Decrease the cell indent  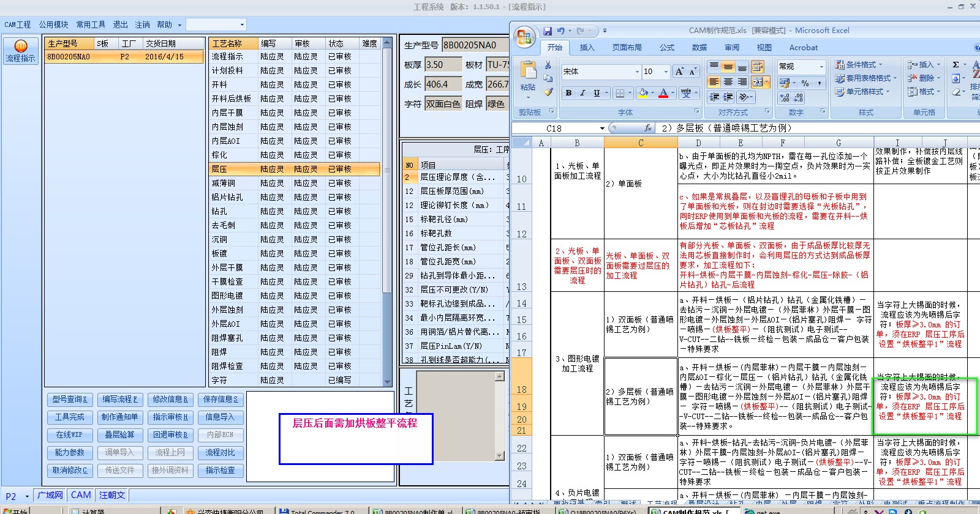point(714,97)
